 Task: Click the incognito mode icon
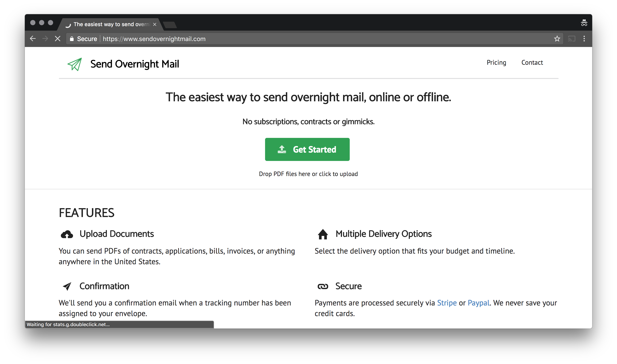(x=584, y=23)
